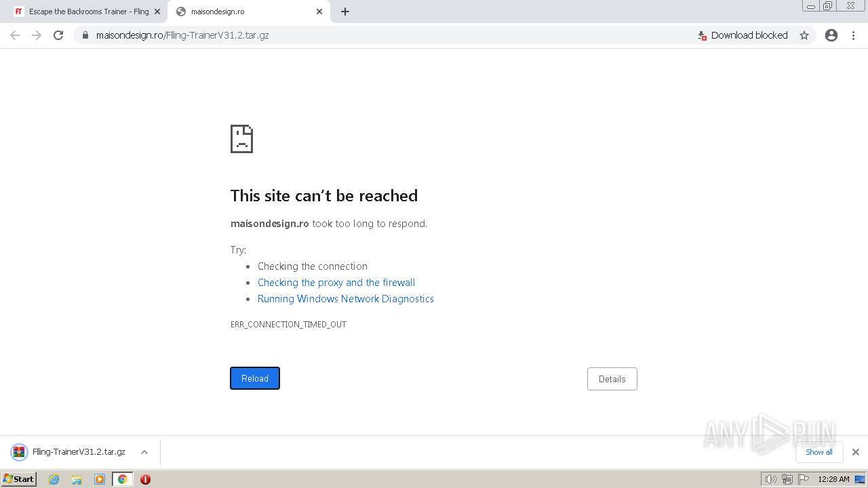Click the sad page error icon
Screen dimensions: 868x488
coord(241,139)
